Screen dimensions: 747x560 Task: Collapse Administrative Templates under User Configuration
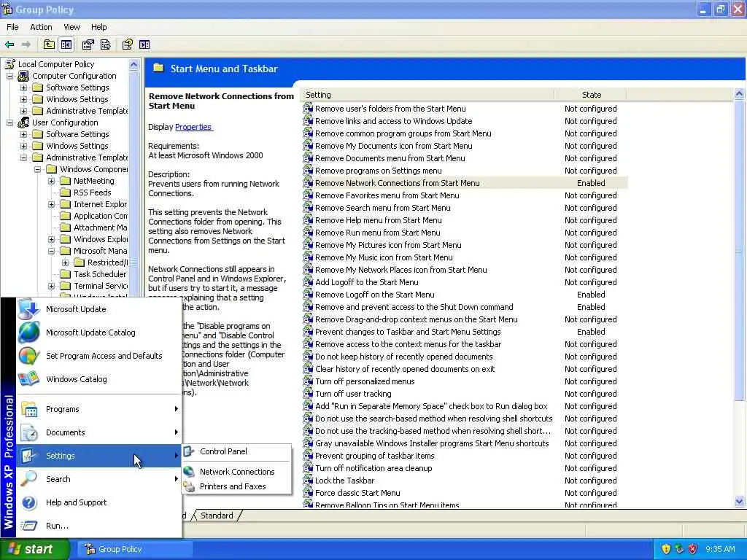tap(23, 157)
